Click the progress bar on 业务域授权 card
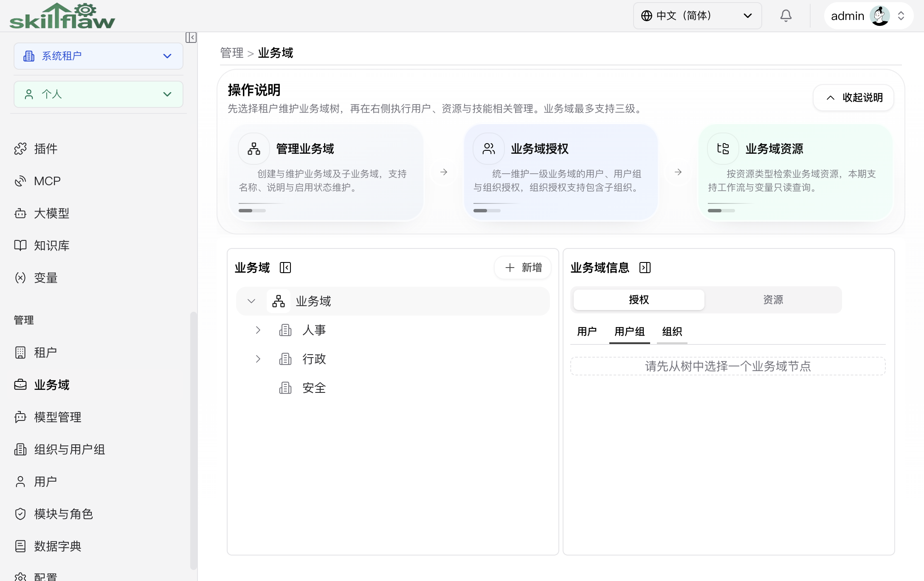 [x=487, y=211]
